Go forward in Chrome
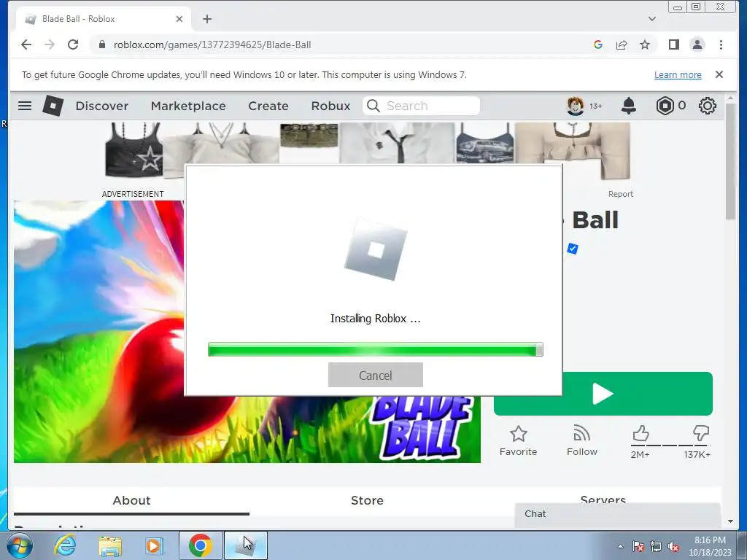 pyautogui.click(x=50, y=44)
